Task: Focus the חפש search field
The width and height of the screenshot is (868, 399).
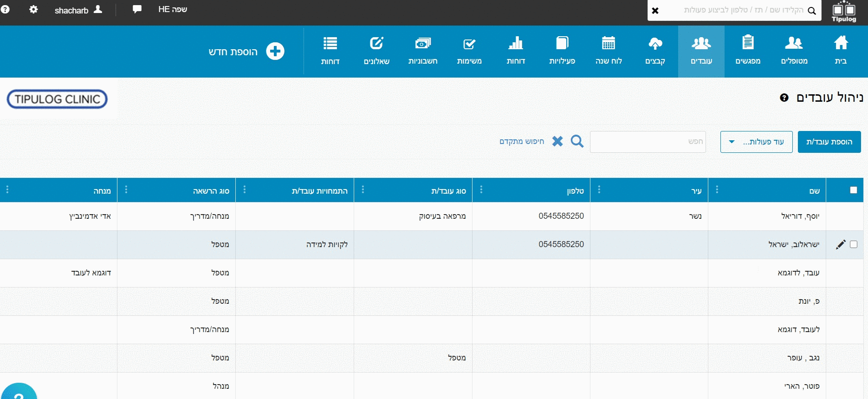Action: 648,142
